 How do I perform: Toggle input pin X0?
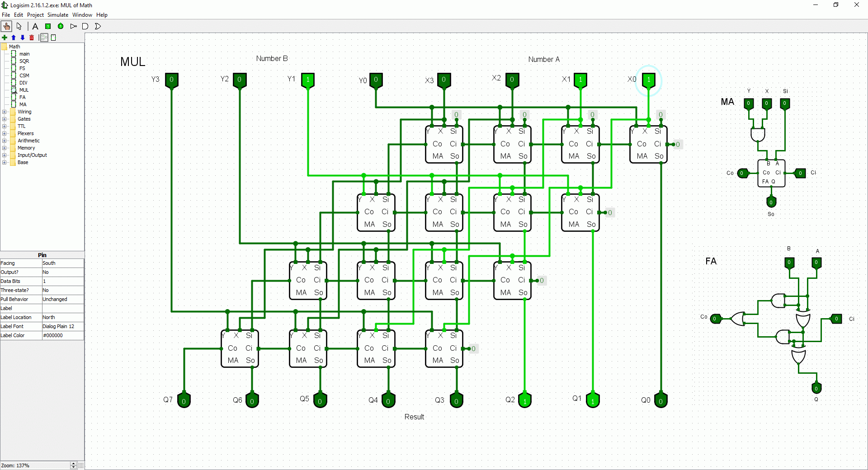point(648,80)
